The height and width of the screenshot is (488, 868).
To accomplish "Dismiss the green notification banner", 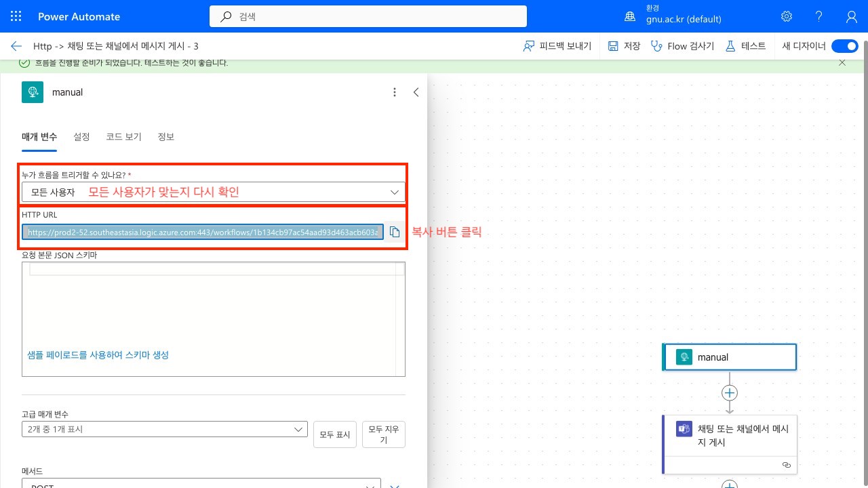I will pos(842,62).
